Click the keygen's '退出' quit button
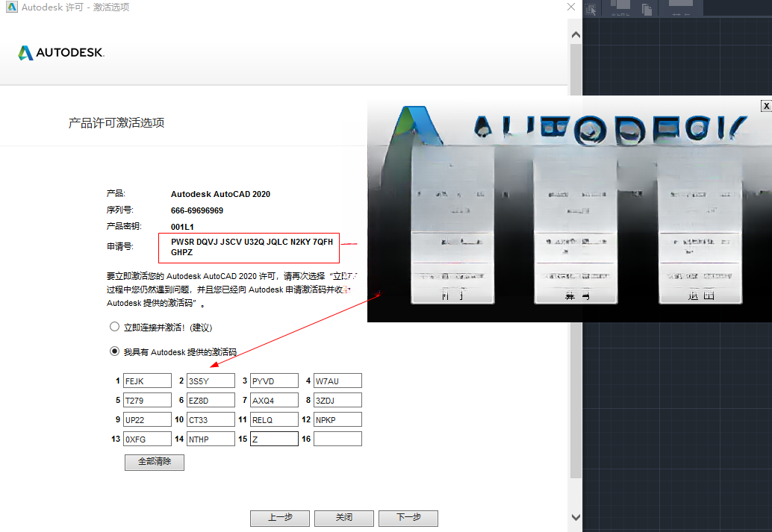This screenshot has height=532, width=772. click(700, 295)
